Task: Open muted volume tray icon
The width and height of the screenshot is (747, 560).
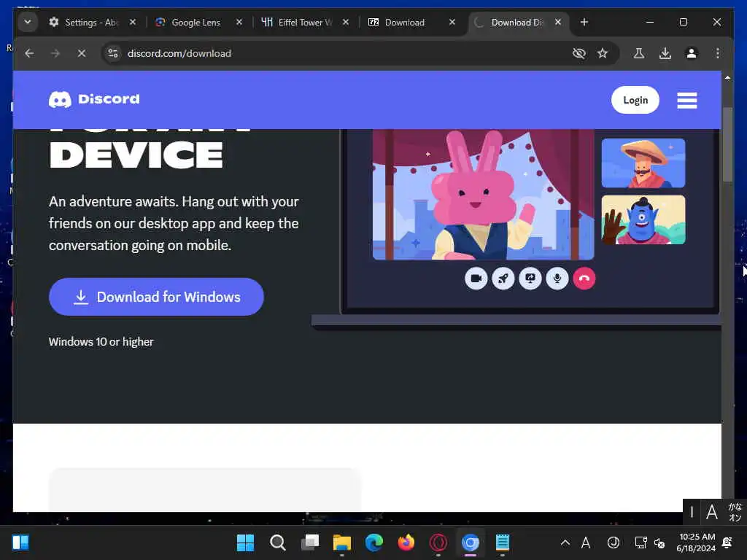Action: 659,542
